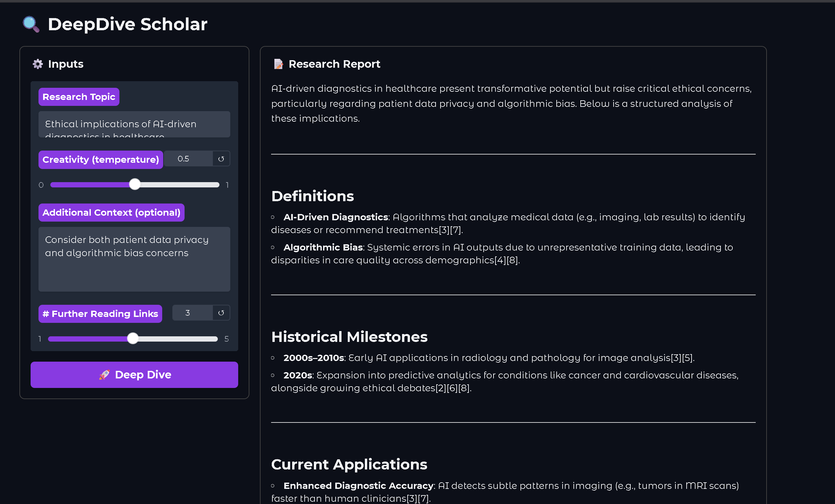Click the Historical Milestones heading
Screen dimensions: 835x504
coord(349,337)
